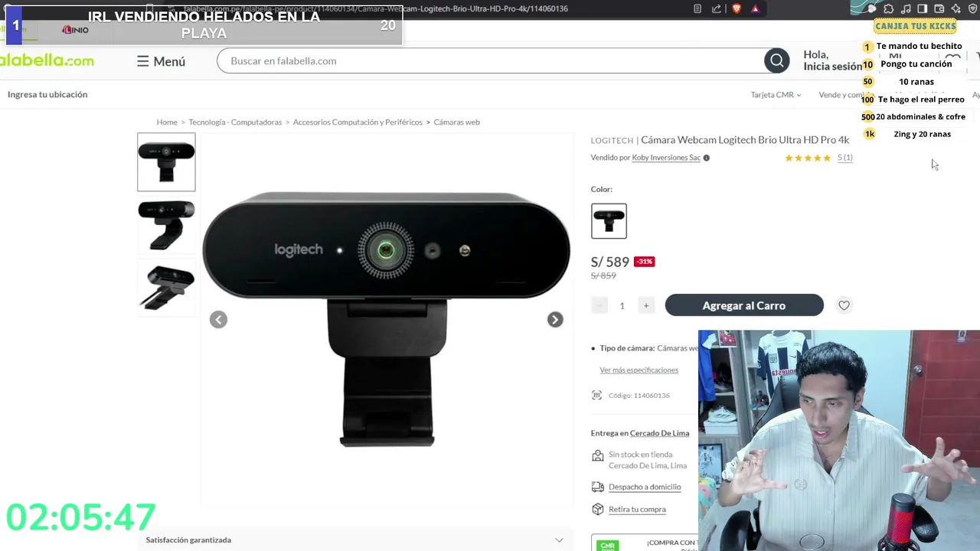Click the quantity field showing 1
Image resolution: width=980 pixels, height=551 pixels.
point(622,305)
